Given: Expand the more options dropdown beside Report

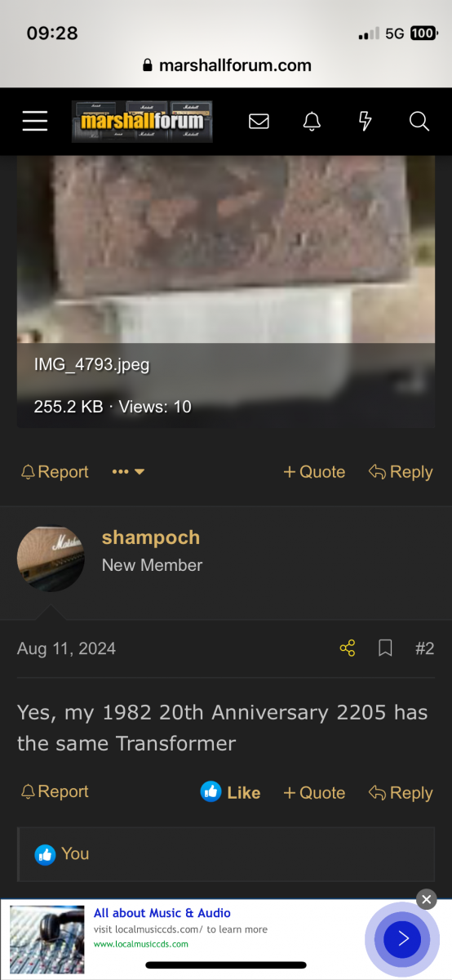Looking at the screenshot, I should pyautogui.click(x=128, y=472).
